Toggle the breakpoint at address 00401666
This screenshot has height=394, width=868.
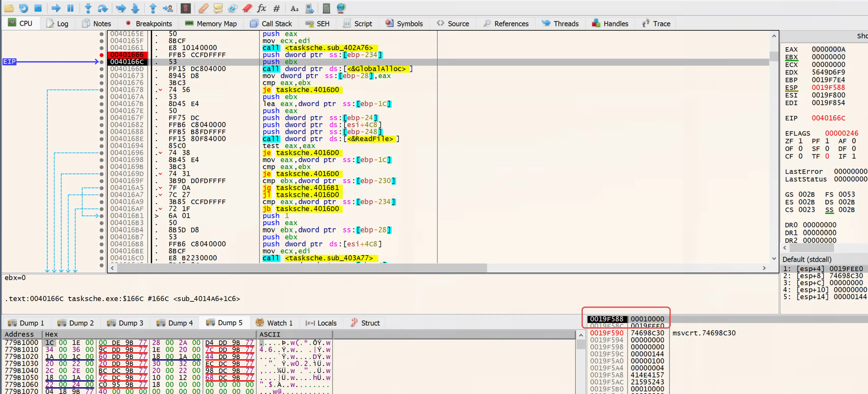101,55
